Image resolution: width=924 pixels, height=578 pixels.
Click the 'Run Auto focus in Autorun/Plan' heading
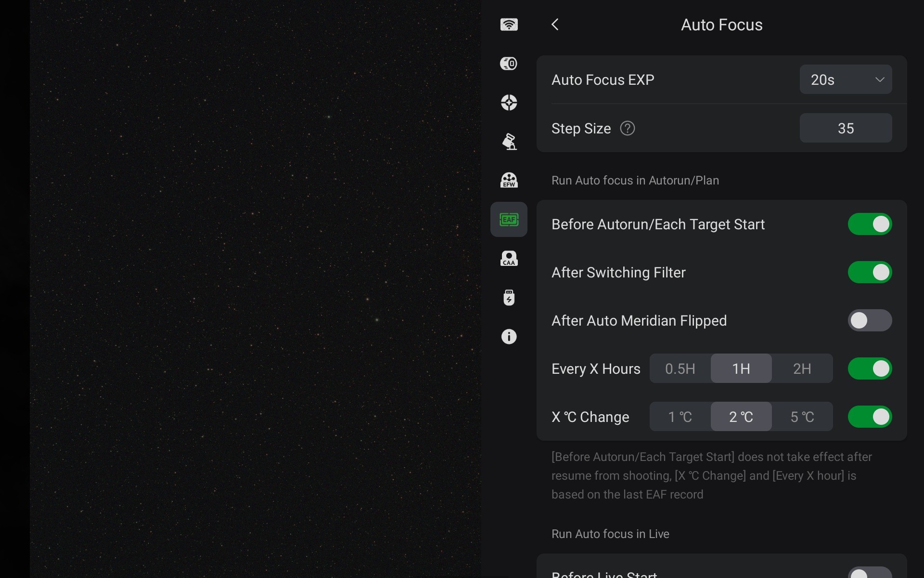click(635, 180)
